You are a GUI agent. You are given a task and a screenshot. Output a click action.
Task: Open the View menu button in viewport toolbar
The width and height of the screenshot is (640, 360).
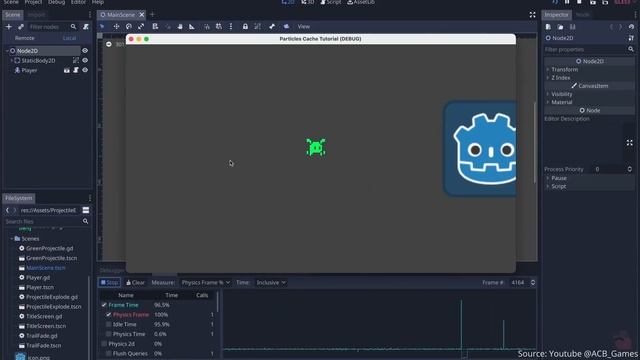click(304, 27)
